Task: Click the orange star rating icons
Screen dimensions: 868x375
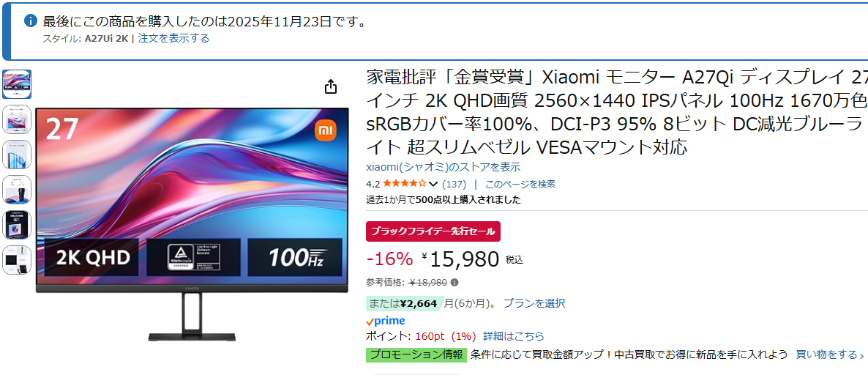Action: (x=404, y=184)
